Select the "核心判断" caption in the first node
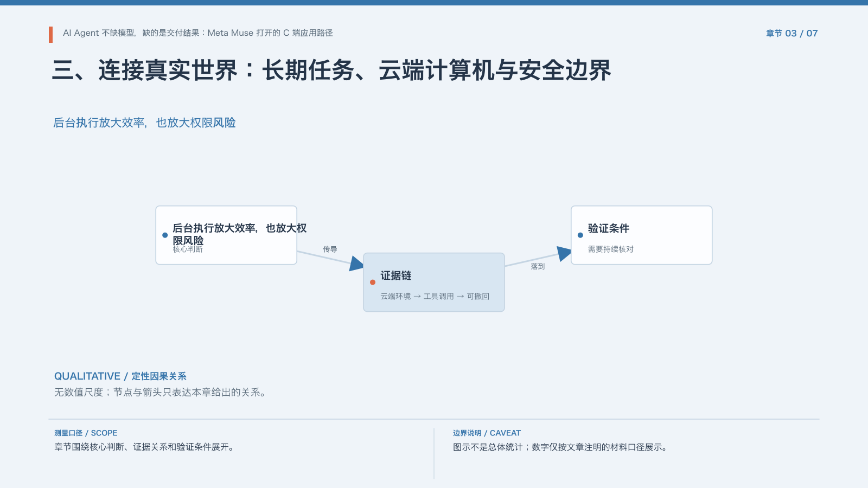Viewport: 868px width, 488px height. tap(188, 249)
